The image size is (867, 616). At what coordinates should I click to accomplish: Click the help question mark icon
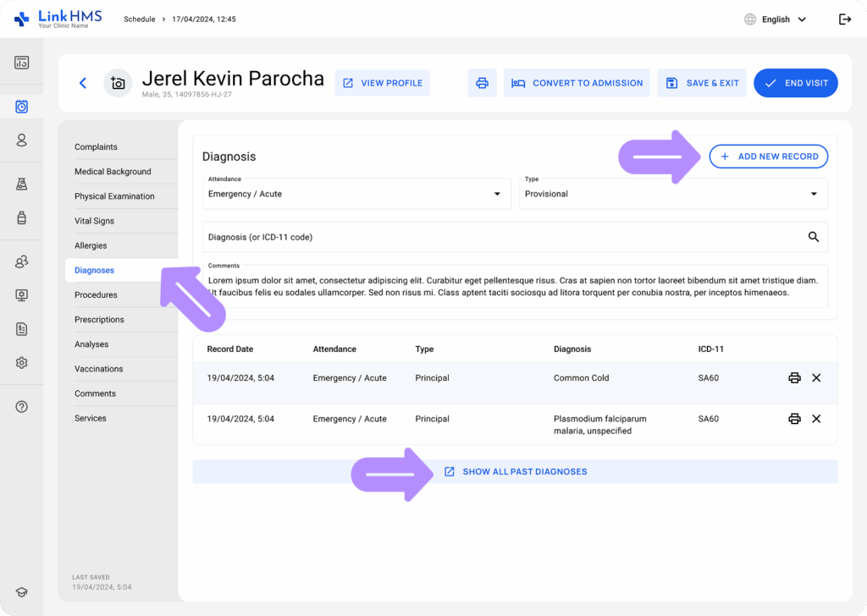(22, 406)
